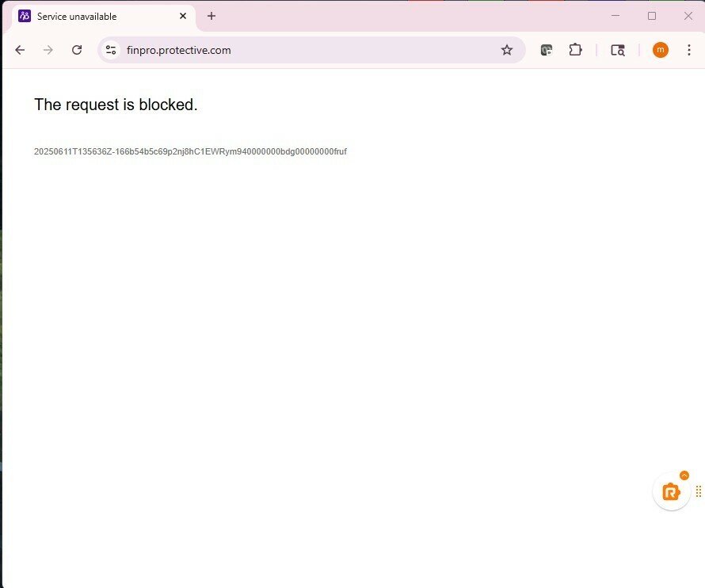The image size is (705, 588).
Task: Maximize the browser window
Action: tap(651, 16)
